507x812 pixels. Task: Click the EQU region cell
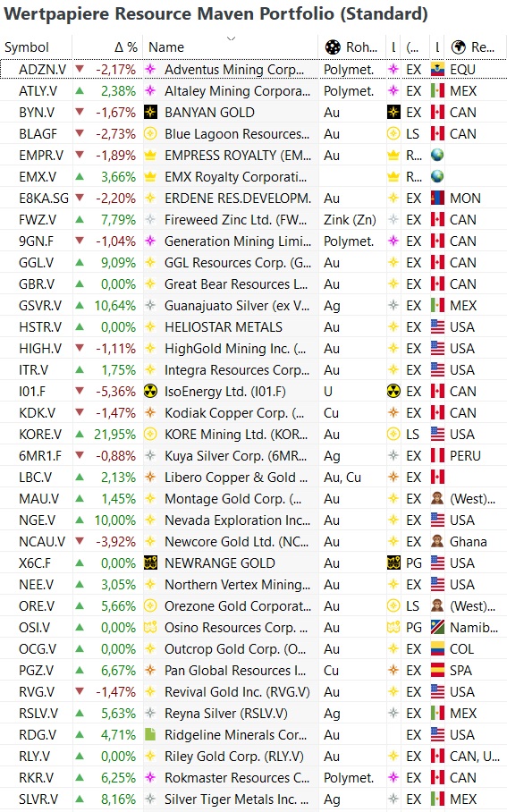tap(462, 70)
